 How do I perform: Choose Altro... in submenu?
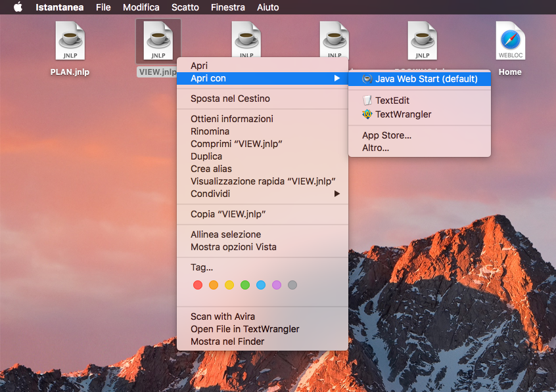419,148
